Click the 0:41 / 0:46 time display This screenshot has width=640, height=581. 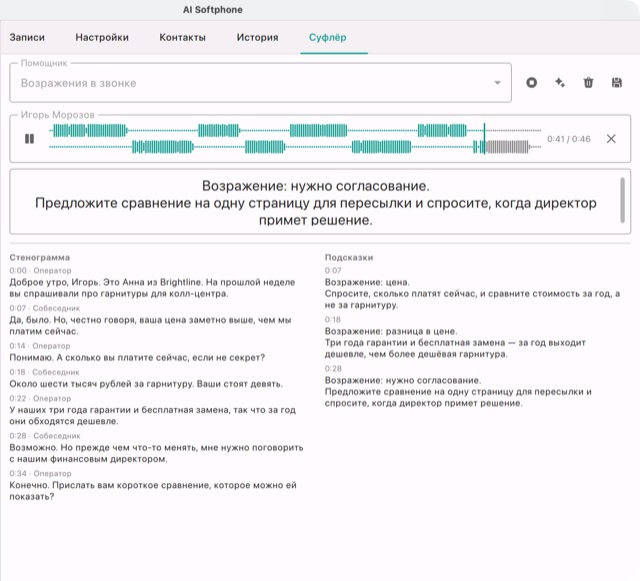pyautogui.click(x=569, y=139)
